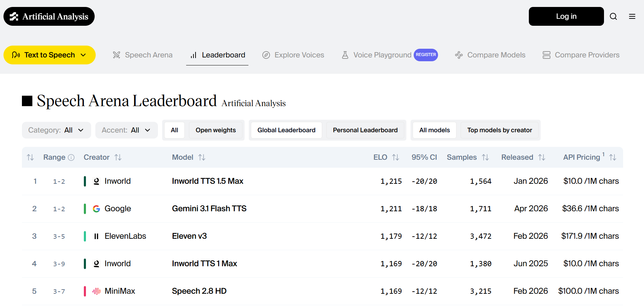
Task: Sort by API Pricing arrows
Action: pos(613,157)
